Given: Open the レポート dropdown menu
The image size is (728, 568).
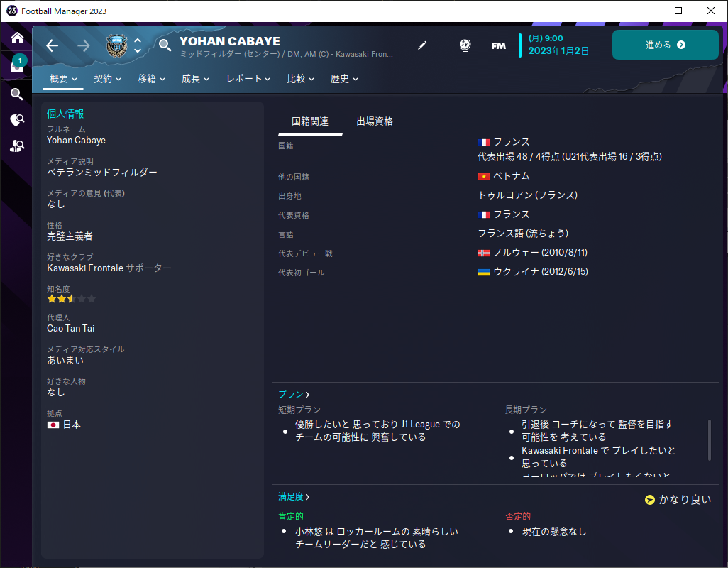Looking at the screenshot, I should point(248,79).
